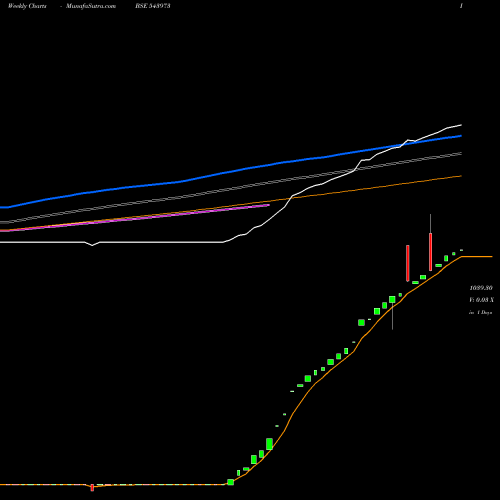The width and height of the screenshot is (500, 500).
Task: Click the small red candle at chart bottom left
Action: [x=92, y=487]
